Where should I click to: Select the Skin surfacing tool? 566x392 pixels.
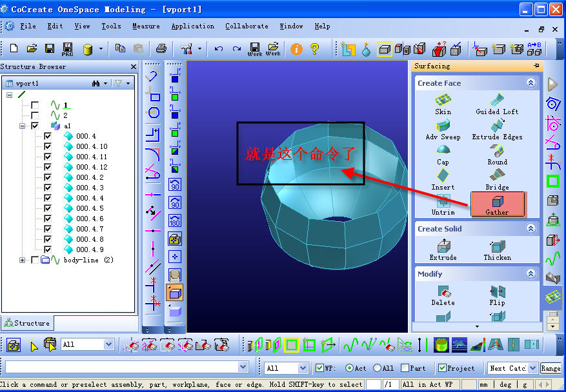pyautogui.click(x=443, y=104)
